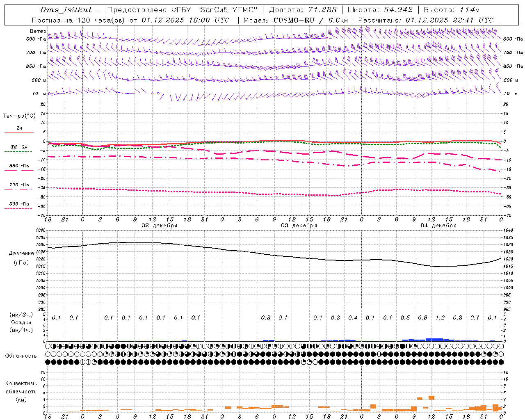Click the precipitation value '0.9'
Viewport: 525px width, 420px height.
(422, 317)
